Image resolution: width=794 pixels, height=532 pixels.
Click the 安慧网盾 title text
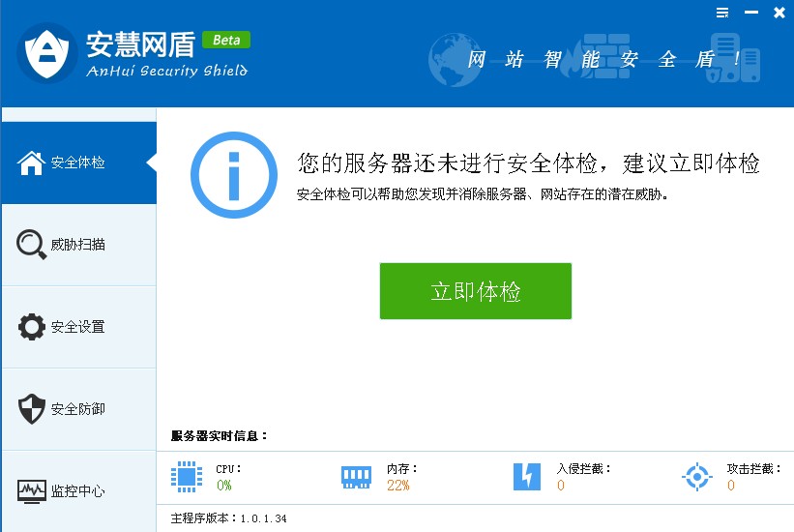pyautogui.click(x=141, y=44)
